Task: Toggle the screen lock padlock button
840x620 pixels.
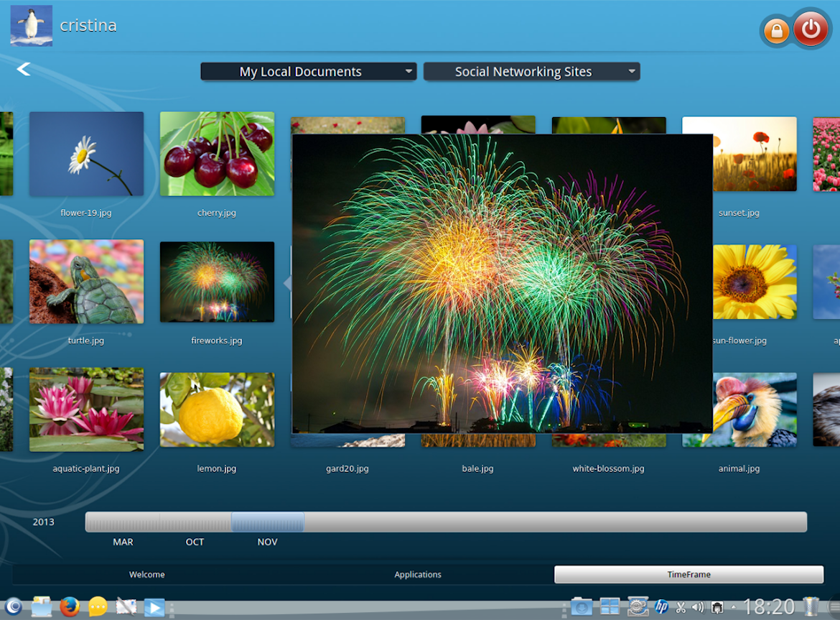Action: [x=776, y=29]
